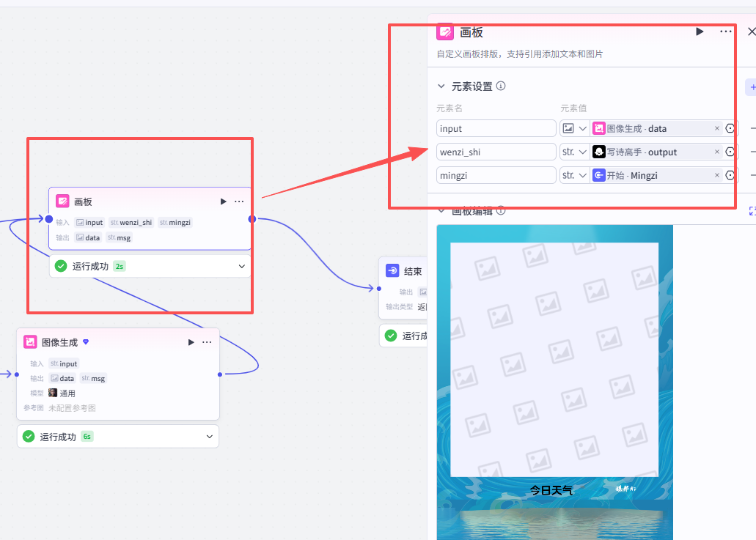
Task: Select the mingzi tag on 画板 node
Action: tap(175, 223)
